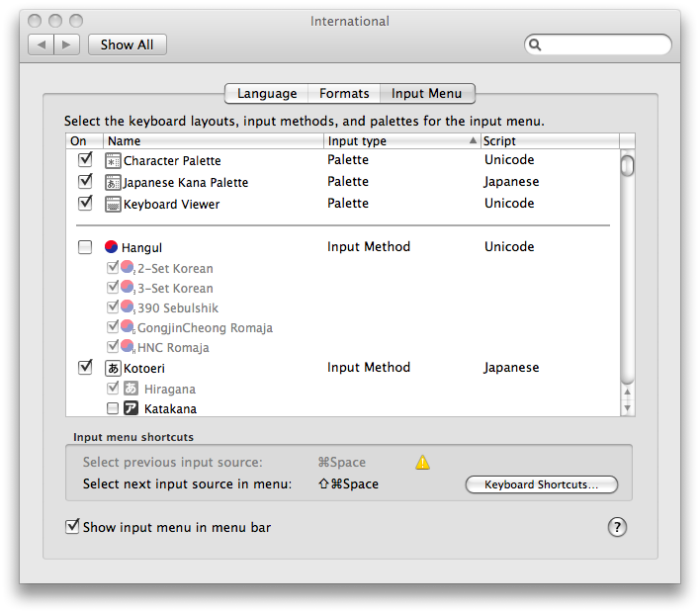Select the 'HNC Romaja' row text
Image resolution: width=700 pixels, height=613 pixels.
(x=173, y=347)
